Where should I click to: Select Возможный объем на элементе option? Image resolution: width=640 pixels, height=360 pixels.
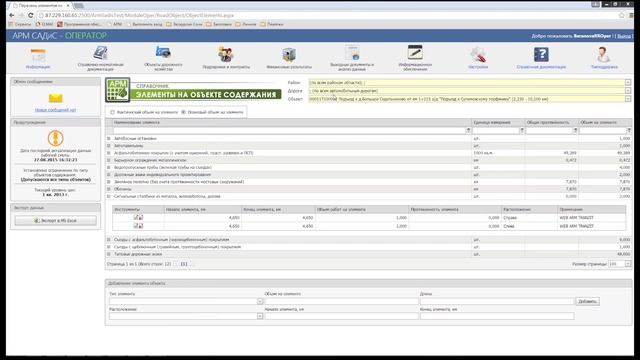183,112
